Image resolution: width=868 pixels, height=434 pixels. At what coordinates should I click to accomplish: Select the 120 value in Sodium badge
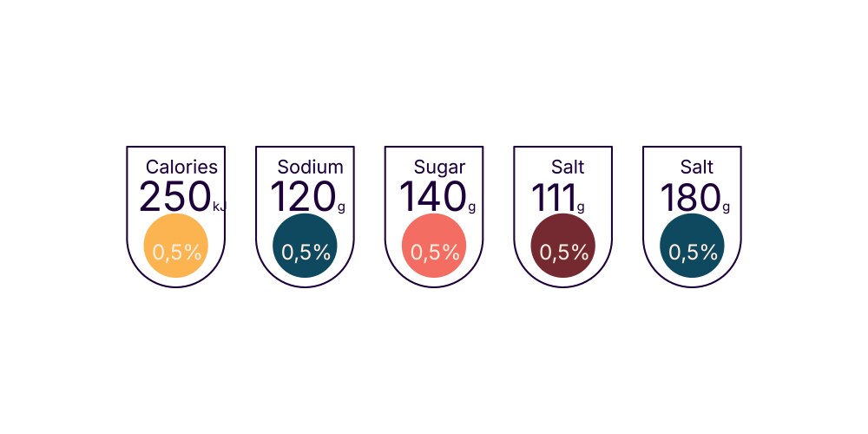pos(302,198)
